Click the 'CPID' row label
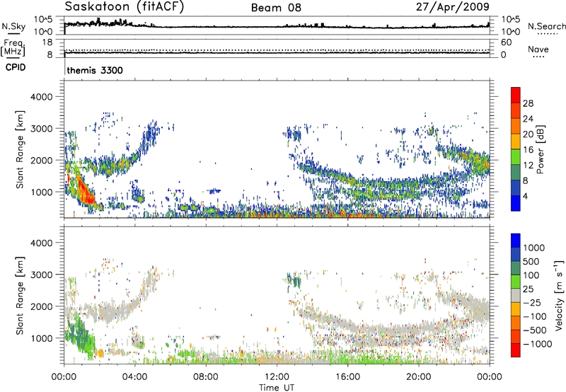Image resolution: width=566 pixels, height=392 pixels. 16,67
